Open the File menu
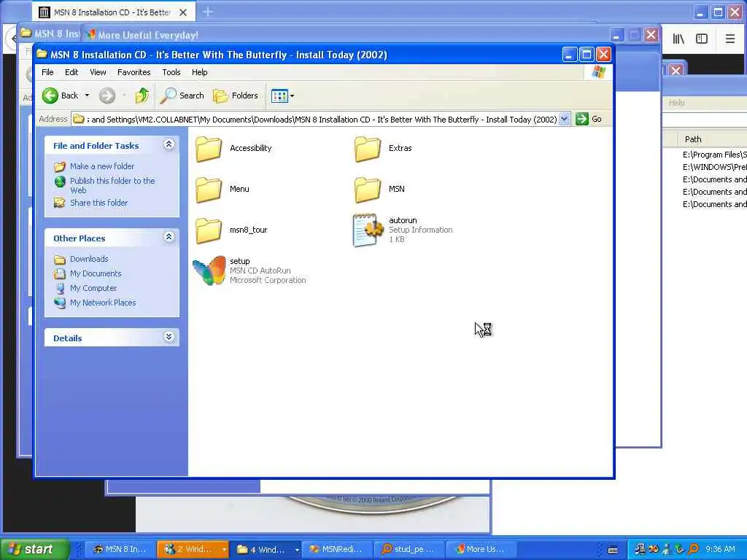 (x=47, y=72)
